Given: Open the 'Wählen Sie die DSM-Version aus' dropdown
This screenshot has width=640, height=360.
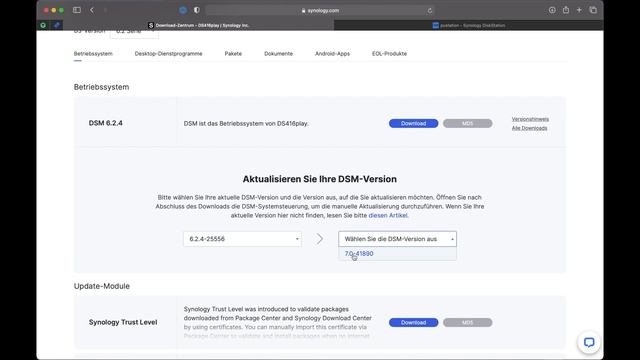Looking at the screenshot, I should pos(397,239).
